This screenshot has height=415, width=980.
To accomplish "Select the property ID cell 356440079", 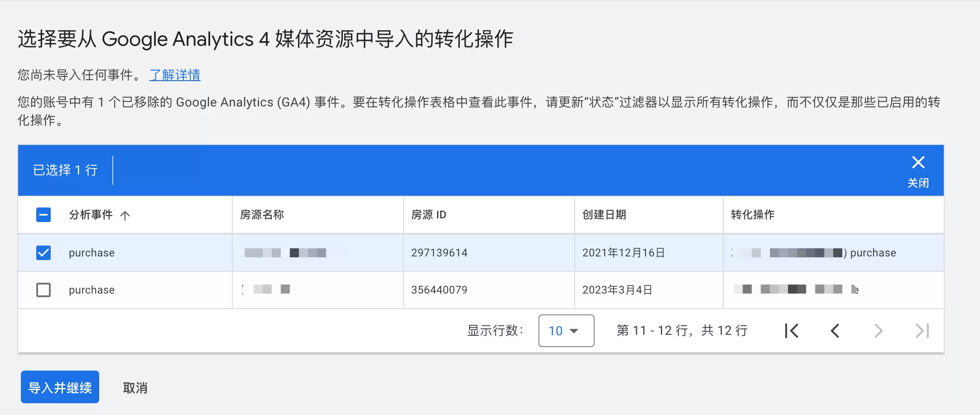I will 439,290.
